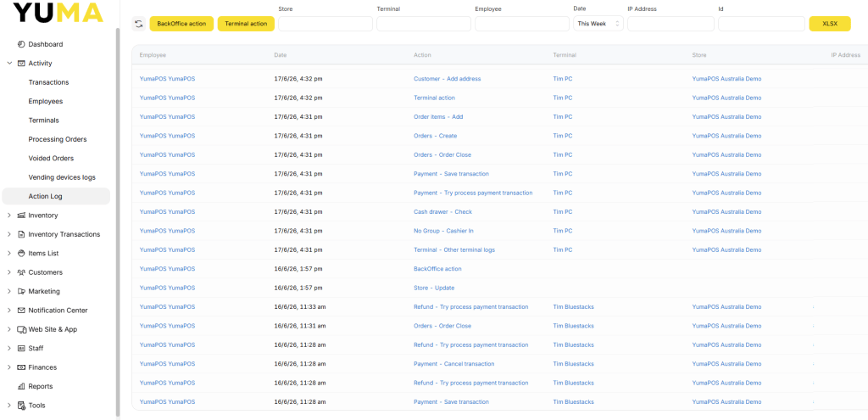Click the YUMA logo
The image size is (868, 420).
point(58,12)
